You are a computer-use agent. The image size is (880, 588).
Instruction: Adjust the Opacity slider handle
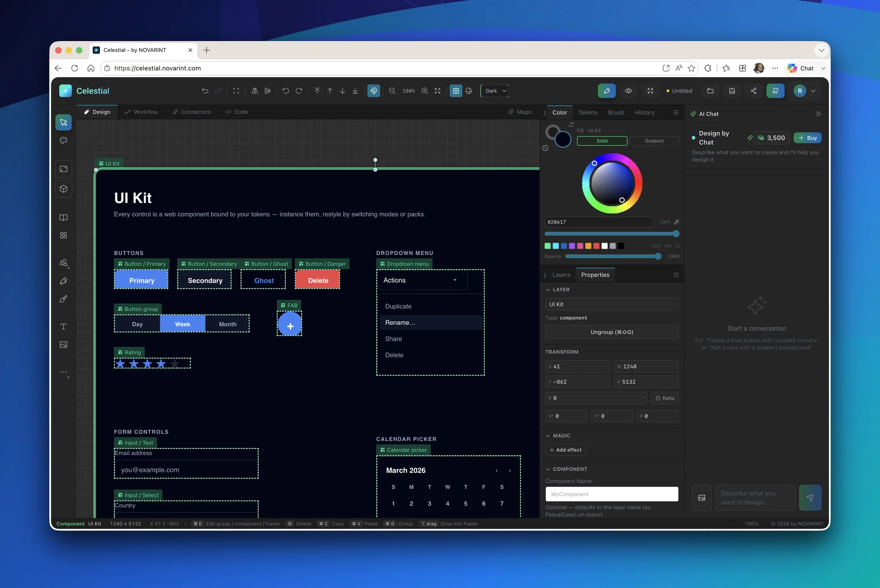[658, 257]
